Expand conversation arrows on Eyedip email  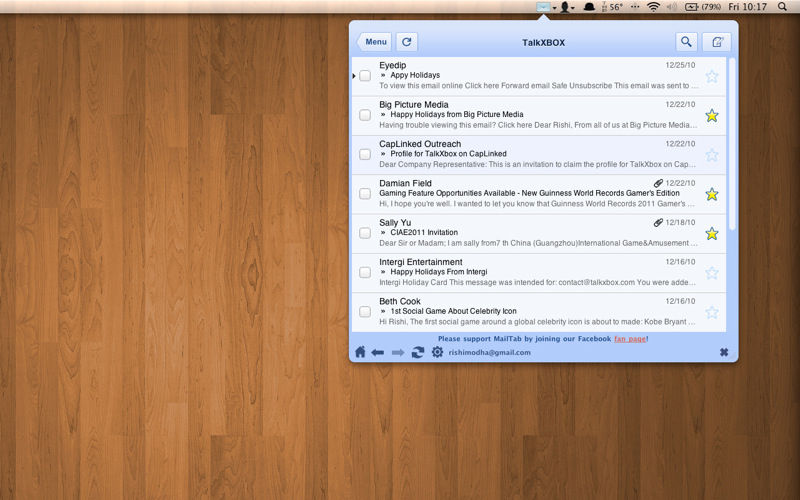pyautogui.click(x=383, y=75)
